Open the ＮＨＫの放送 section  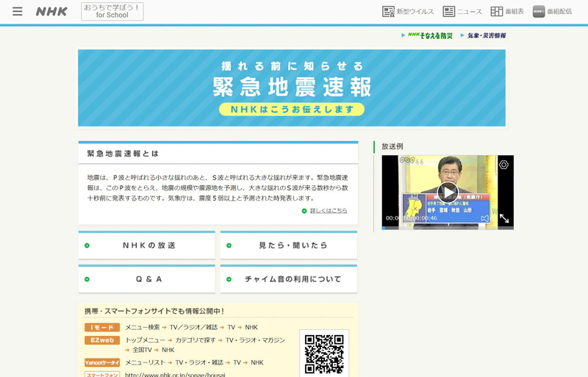pos(146,245)
